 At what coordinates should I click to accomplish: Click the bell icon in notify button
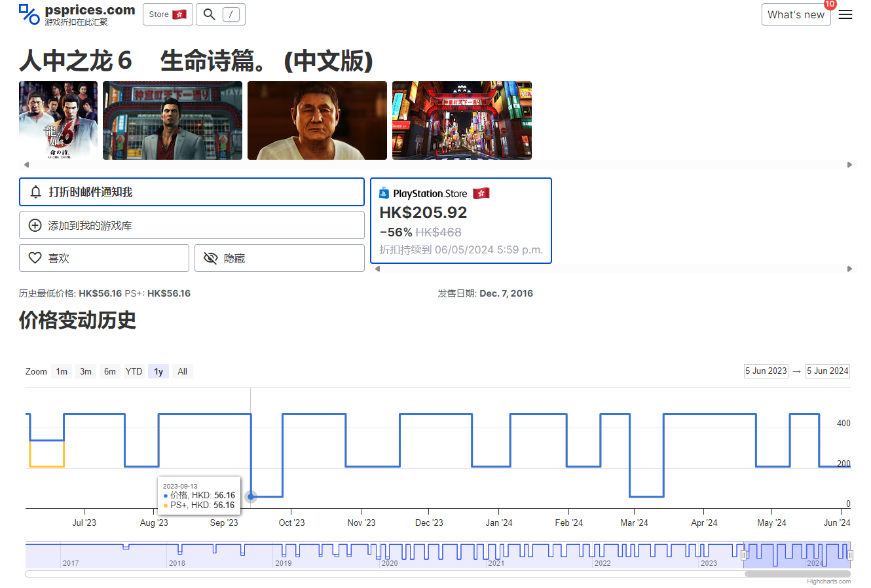36,192
